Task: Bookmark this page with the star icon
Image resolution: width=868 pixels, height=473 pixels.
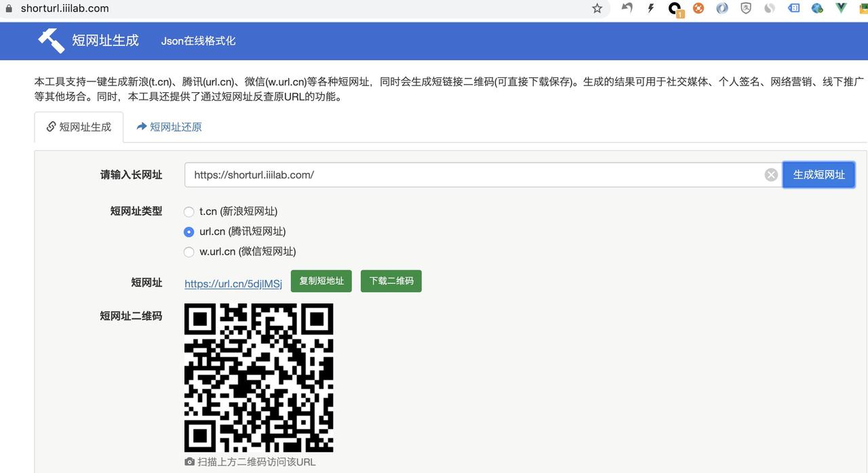Action: pyautogui.click(x=597, y=8)
